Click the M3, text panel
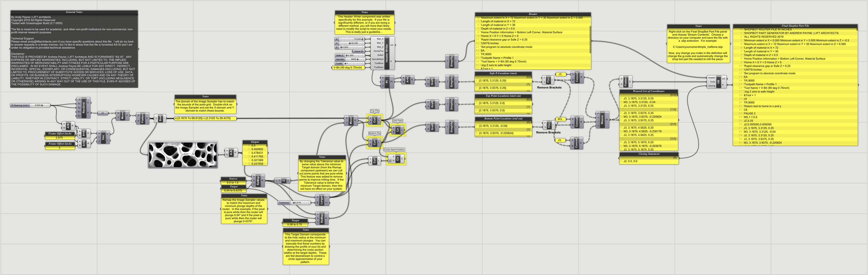 [x=561, y=119]
